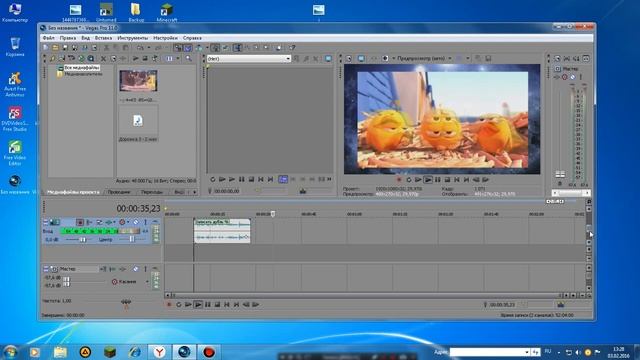
Task: Click Play in the video preview transport
Action: (428, 180)
